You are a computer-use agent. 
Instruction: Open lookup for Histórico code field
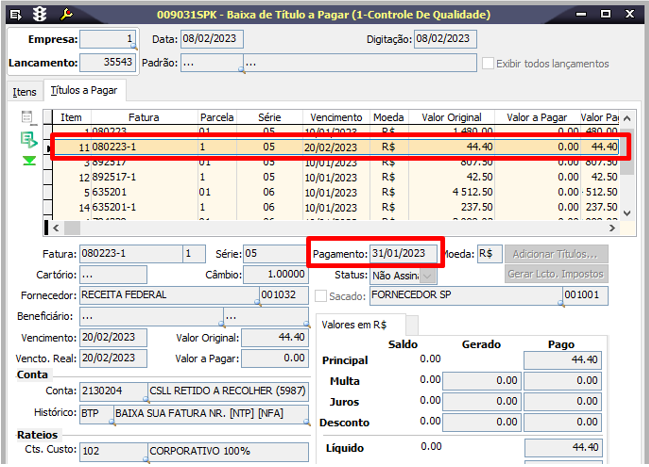(112, 421)
